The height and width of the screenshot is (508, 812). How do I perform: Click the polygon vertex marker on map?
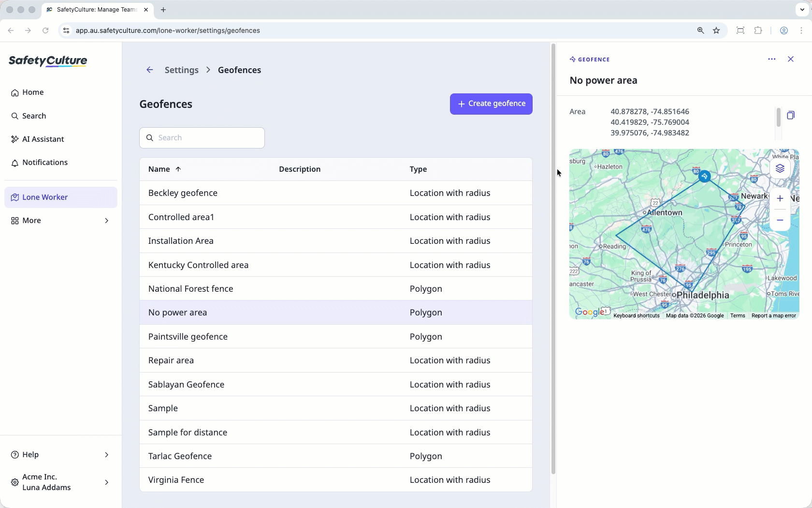(705, 176)
